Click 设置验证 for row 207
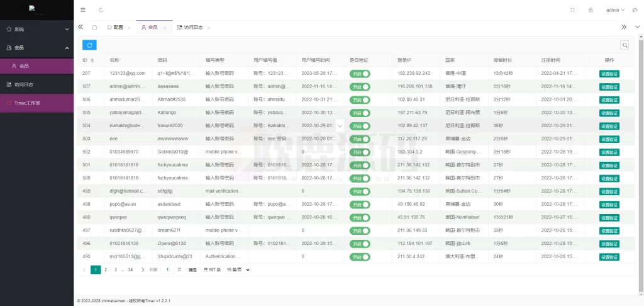This screenshot has width=644, height=306. point(609,74)
